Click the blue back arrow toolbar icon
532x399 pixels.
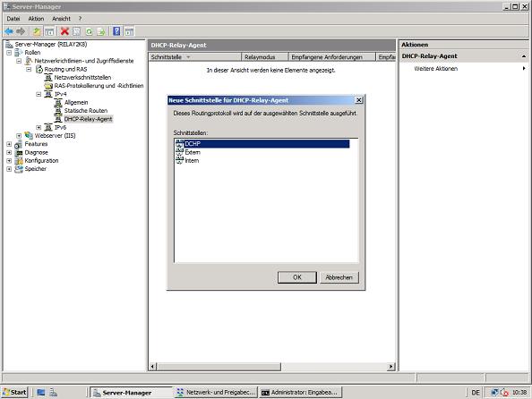(9, 31)
